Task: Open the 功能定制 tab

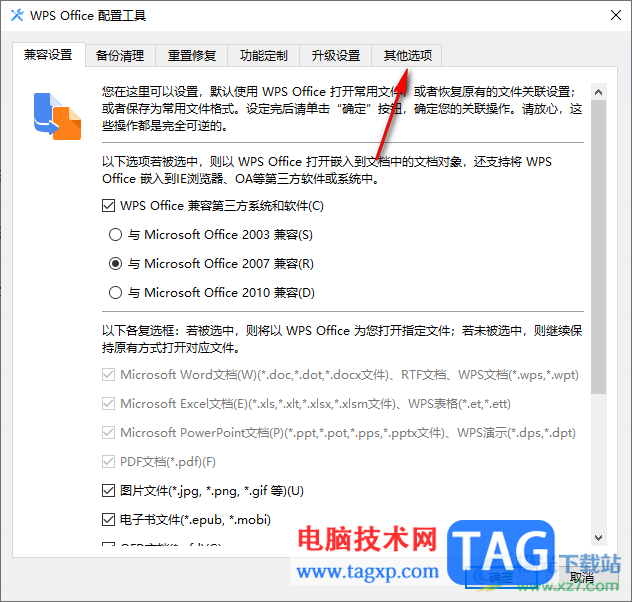Action: click(264, 56)
